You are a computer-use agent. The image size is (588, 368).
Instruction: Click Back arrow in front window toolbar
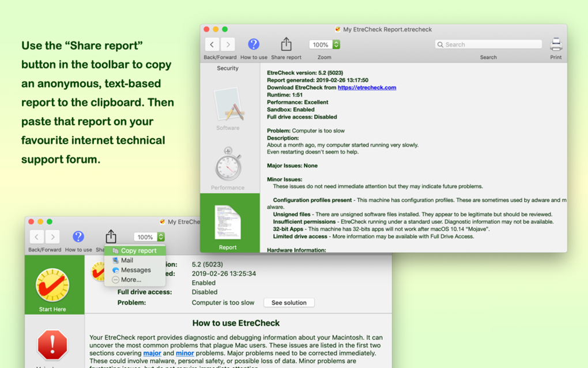point(37,237)
